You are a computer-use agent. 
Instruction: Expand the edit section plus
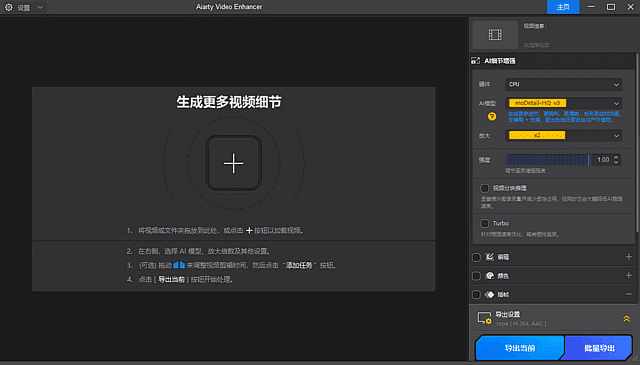(629, 257)
